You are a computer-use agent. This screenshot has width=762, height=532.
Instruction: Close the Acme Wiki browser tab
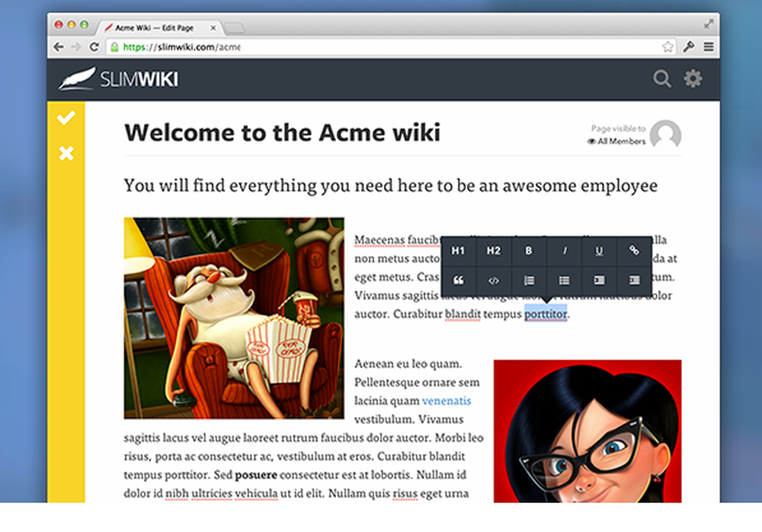[213, 27]
